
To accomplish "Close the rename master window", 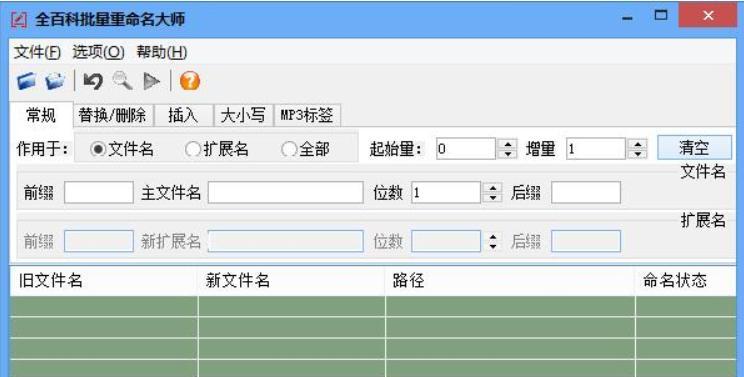I will coord(708,16).
